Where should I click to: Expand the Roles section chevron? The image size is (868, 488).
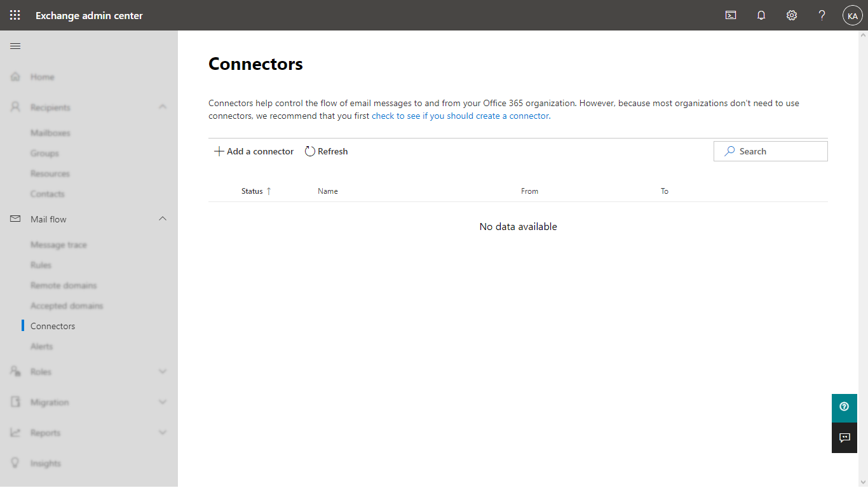click(163, 372)
